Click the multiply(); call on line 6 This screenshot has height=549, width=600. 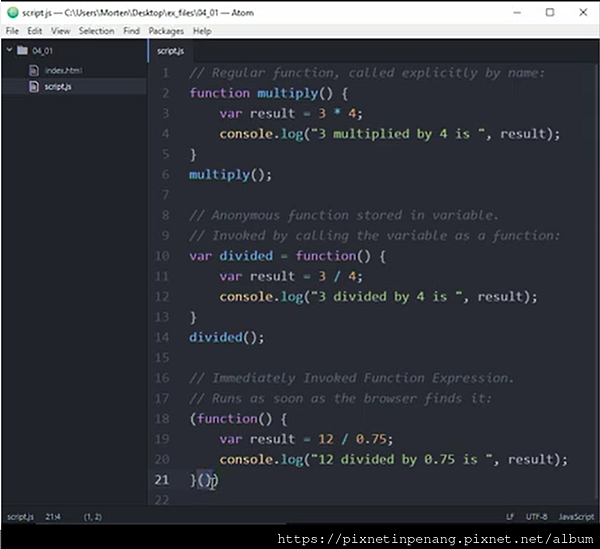pos(230,175)
